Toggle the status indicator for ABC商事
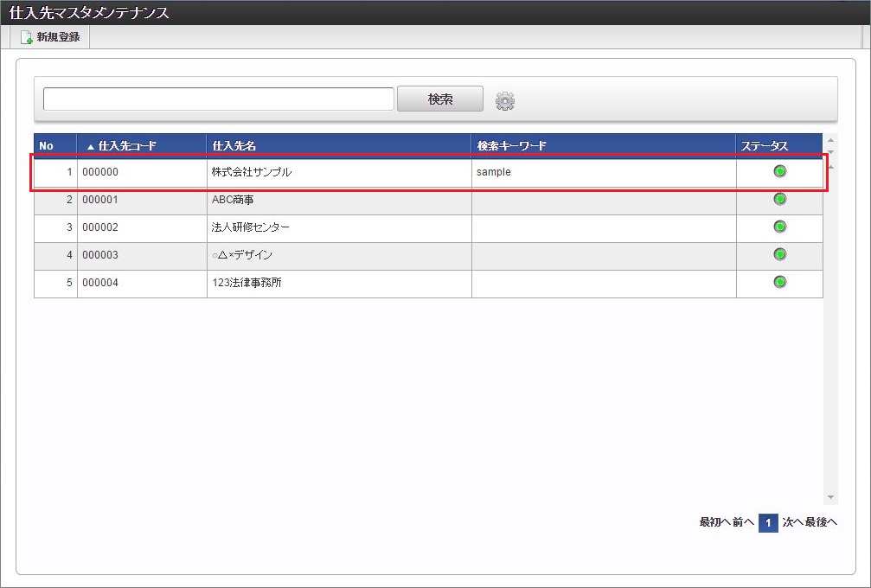Image resolution: width=871 pixels, height=588 pixels. (778, 199)
